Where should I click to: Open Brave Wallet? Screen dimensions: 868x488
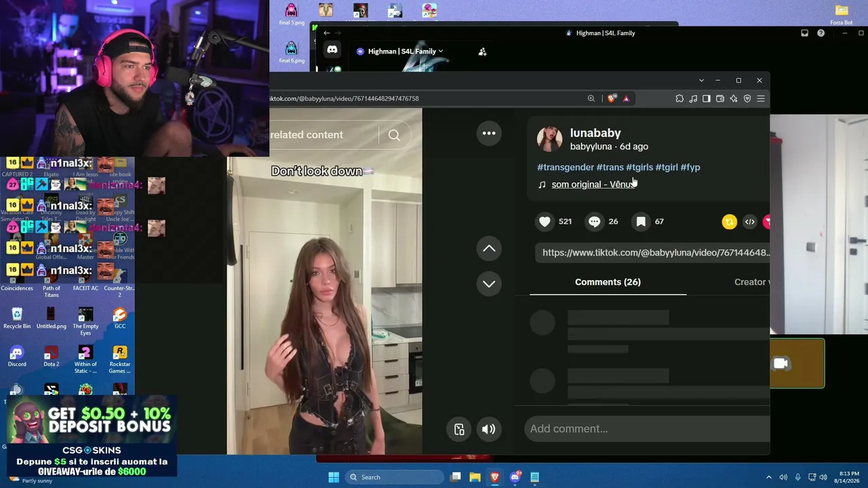pyautogui.click(x=720, y=99)
